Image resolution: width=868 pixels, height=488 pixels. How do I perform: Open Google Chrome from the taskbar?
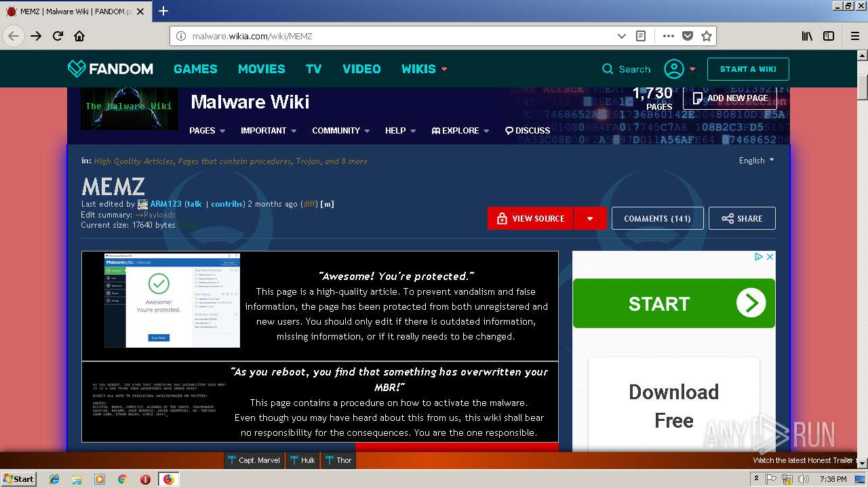click(122, 479)
